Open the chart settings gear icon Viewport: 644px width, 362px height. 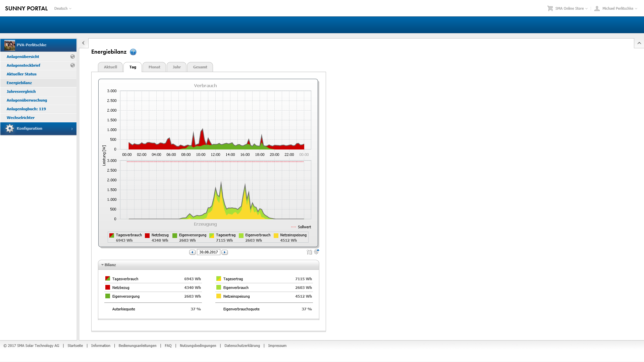(316, 252)
